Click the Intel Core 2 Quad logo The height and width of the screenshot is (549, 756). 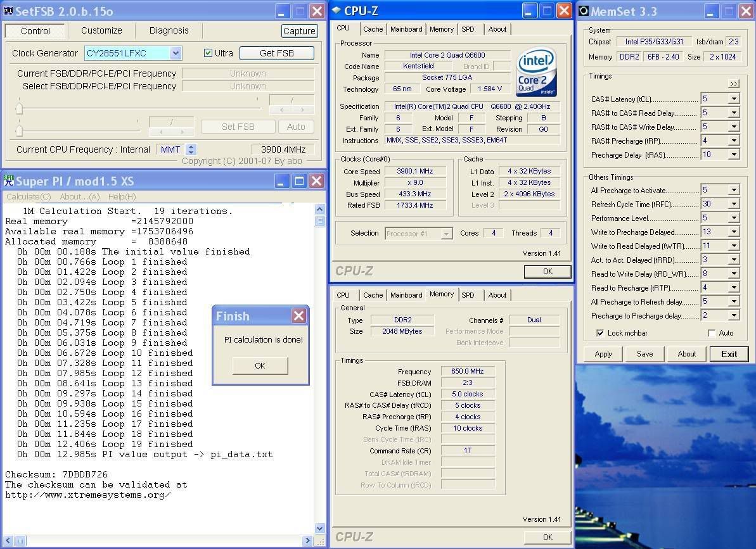[x=536, y=72]
